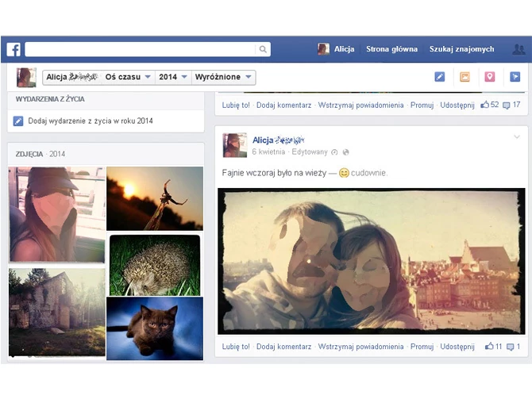This screenshot has height=399, width=532.
Task: Open the hedgehog photo thumbnail
Action: 155,265
